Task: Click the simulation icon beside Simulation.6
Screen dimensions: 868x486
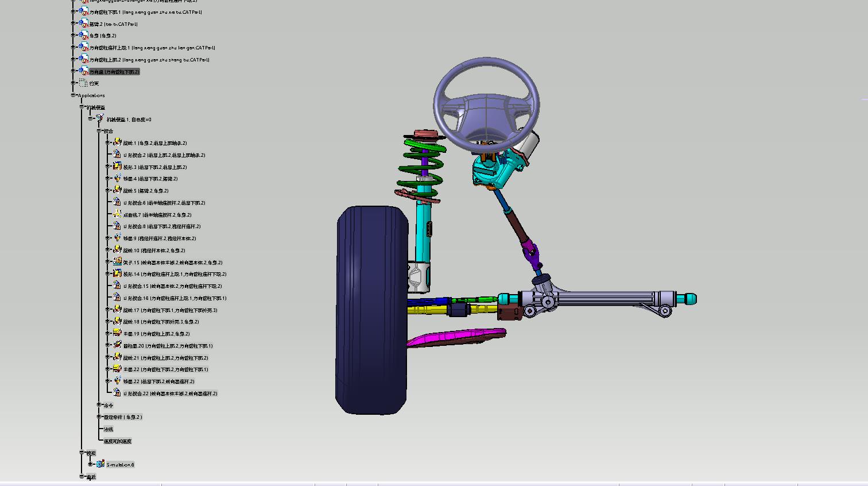Action: [100, 464]
